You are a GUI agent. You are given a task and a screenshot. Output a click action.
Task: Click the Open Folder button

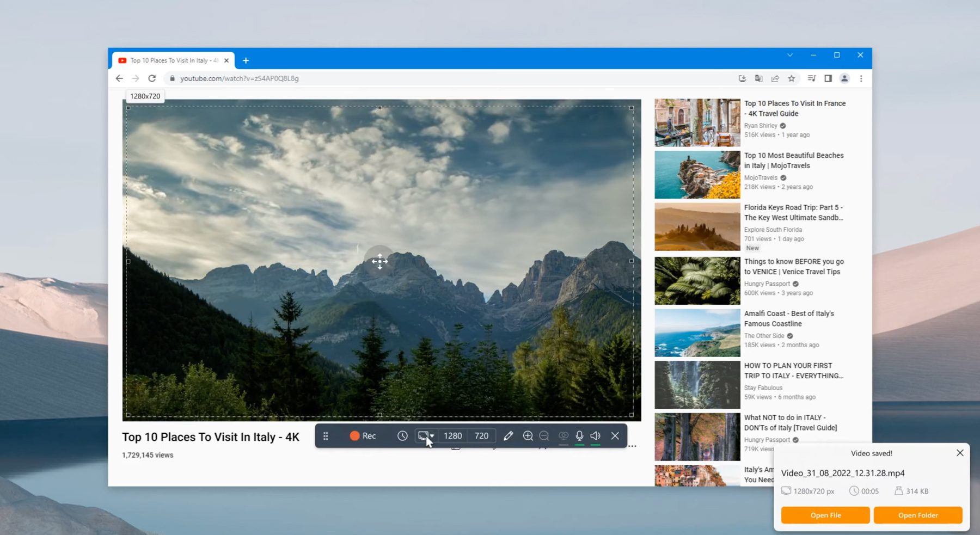tap(918, 515)
